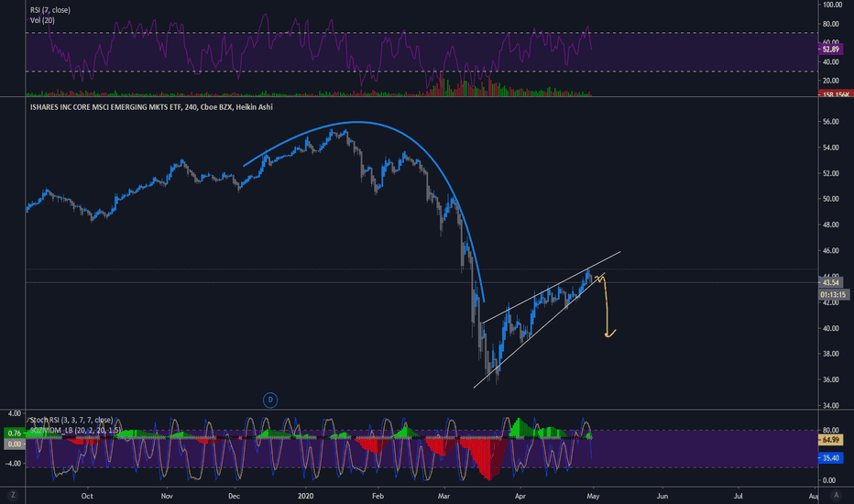Viewport: 854px width, 504px height.
Task: Click 46.00 on the price scale
Action: click(830, 251)
